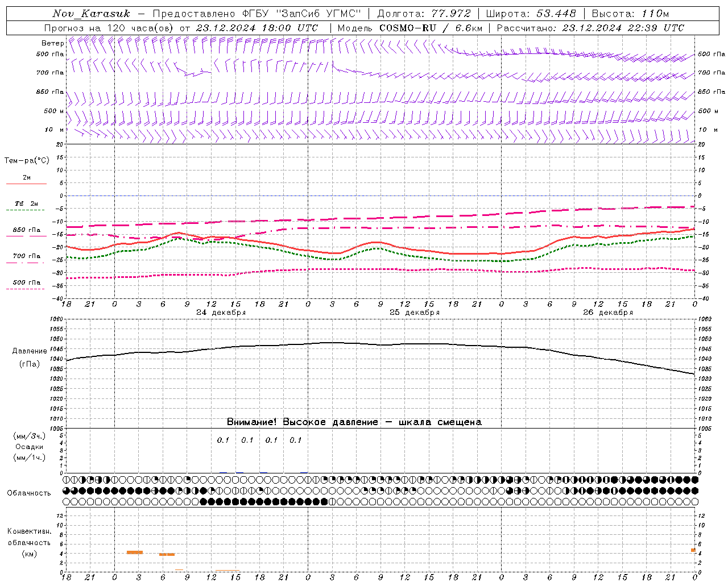Click the 2м temperature legend entry
Viewport: 728px width, 582px height.
[x=27, y=177]
